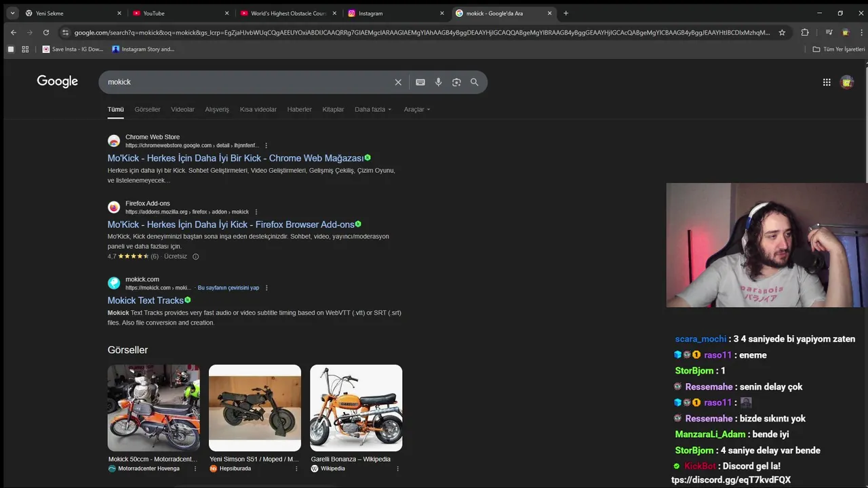This screenshot has height=488, width=868.
Task: Open the Garelli Bonanza image
Action: [x=356, y=408]
